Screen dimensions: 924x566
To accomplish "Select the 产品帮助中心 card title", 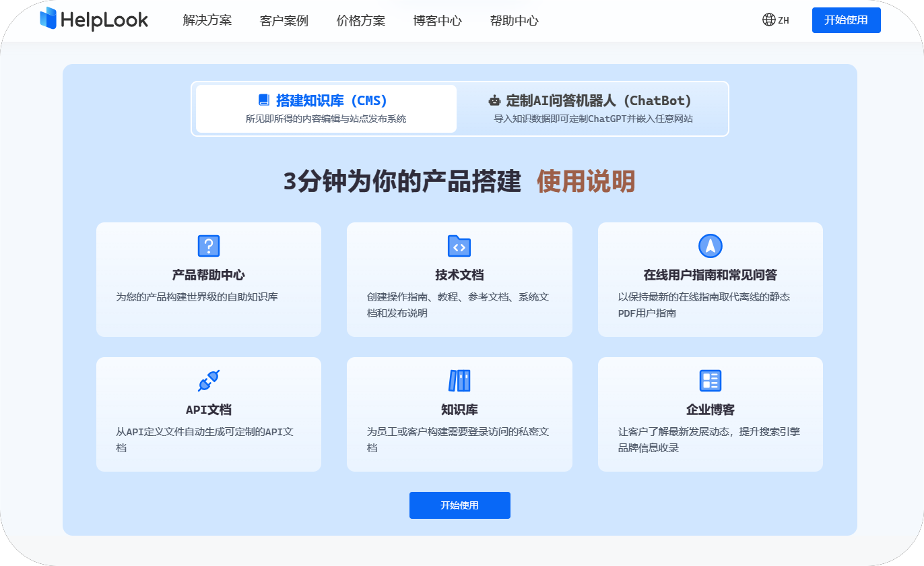I will coord(209,275).
